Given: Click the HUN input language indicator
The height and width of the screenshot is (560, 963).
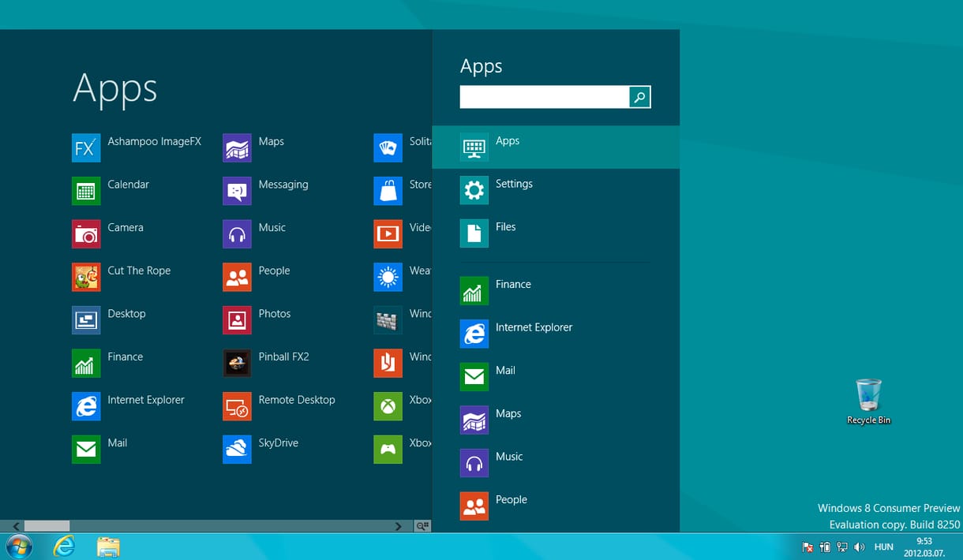Looking at the screenshot, I should click(x=884, y=547).
